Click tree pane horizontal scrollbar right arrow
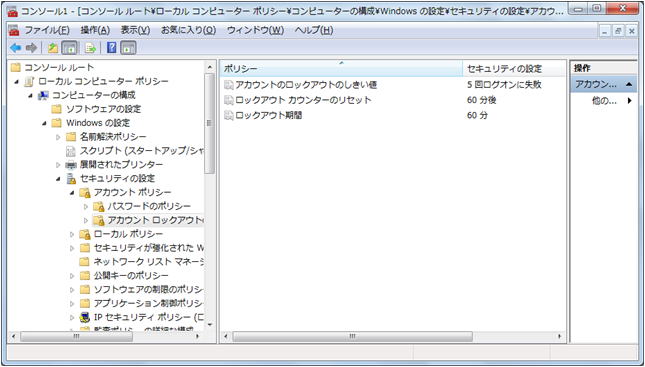 [x=197, y=337]
